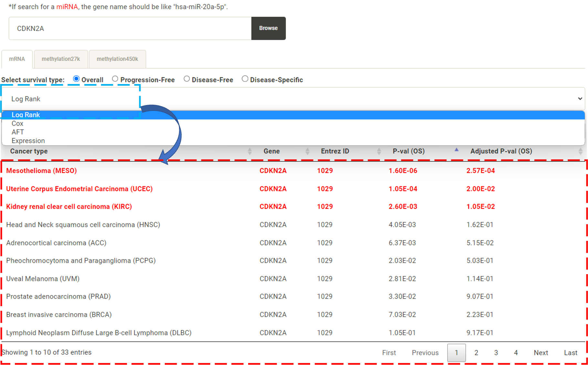Click the CDKN2A gene search field
The image size is (588, 365).
(x=130, y=28)
